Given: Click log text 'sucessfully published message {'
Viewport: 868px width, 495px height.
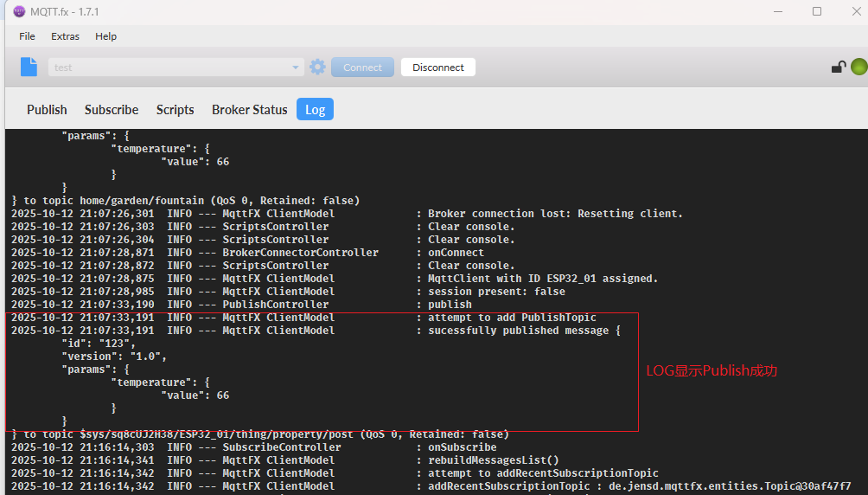Looking at the screenshot, I should point(524,331).
